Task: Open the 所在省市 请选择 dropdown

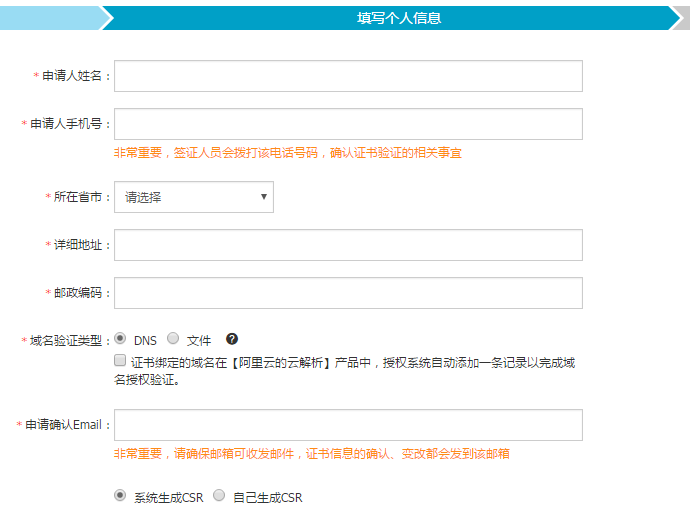Action: (194, 197)
